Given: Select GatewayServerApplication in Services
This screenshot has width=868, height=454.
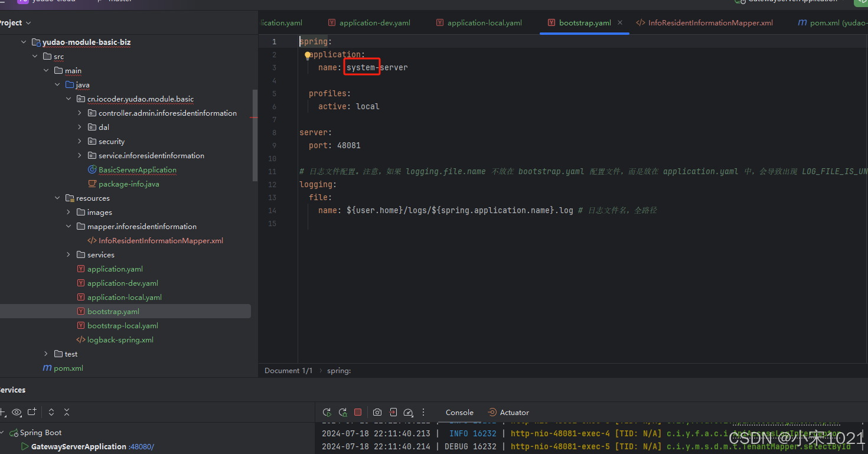Looking at the screenshot, I should pyautogui.click(x=79, y=447).
